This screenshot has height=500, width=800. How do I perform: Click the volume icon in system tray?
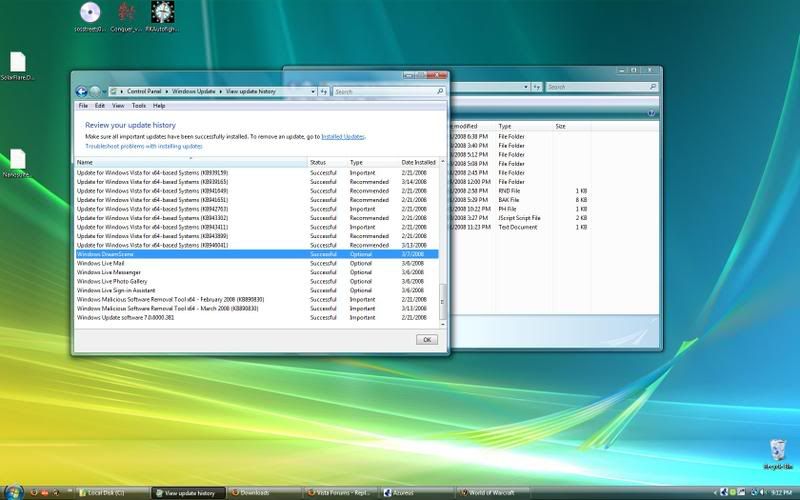pos(763,493)
